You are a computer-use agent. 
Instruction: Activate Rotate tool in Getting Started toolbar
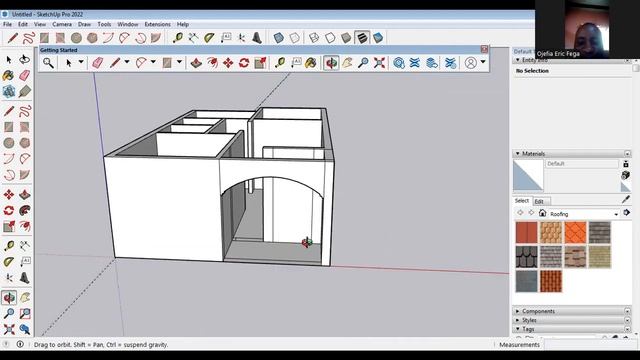(x=244, y=63)
